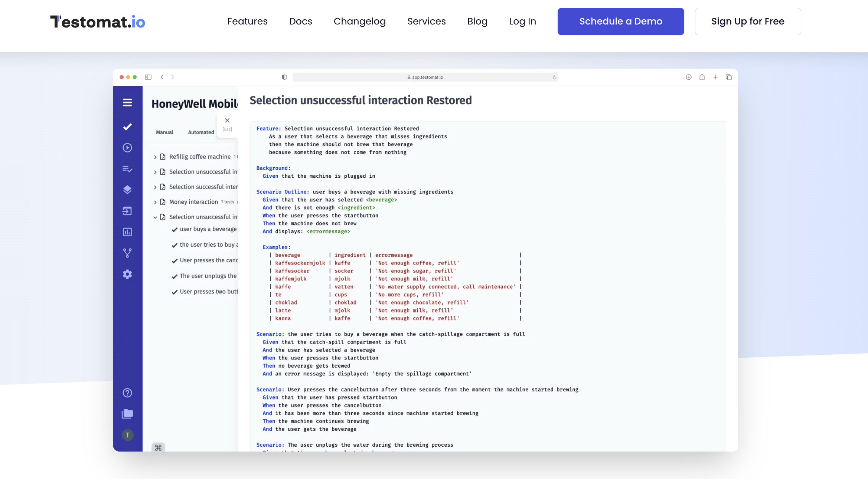868x479 pixels.
Task: Click the question mark help icon
Action: (x=127, y=393)
